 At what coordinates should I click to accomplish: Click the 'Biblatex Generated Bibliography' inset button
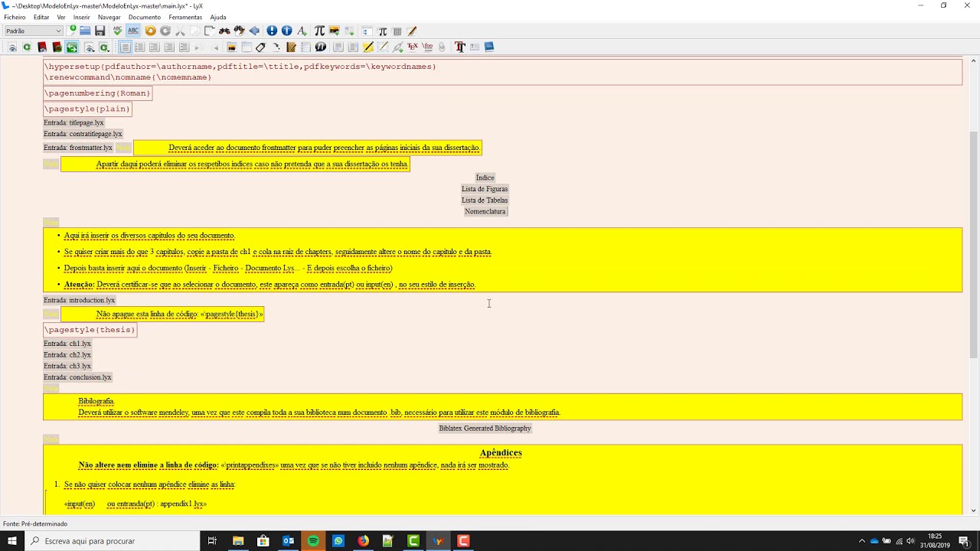pos(485,429)
